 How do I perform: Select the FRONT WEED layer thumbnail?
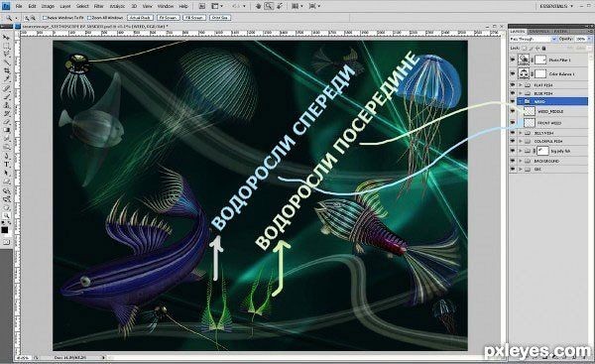click(530, 123)
